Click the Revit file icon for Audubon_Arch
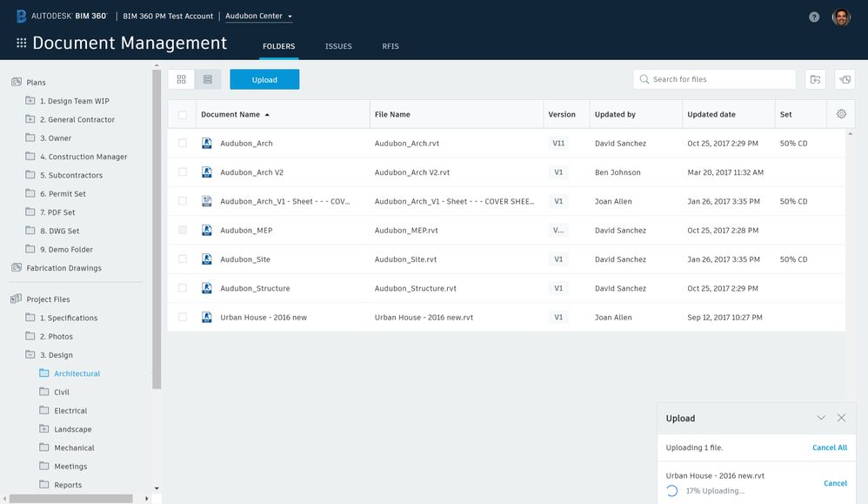Screen dimensions: 868x504 (x=206, y=143)
